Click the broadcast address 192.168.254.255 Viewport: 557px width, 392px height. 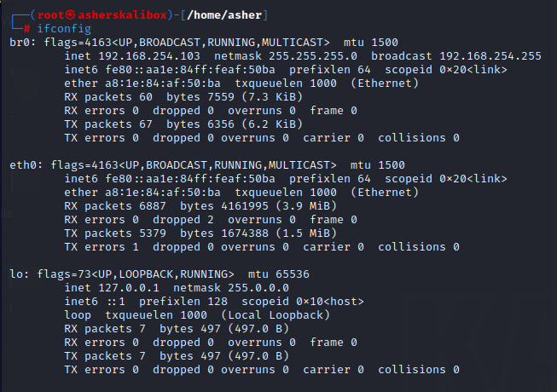490,55
